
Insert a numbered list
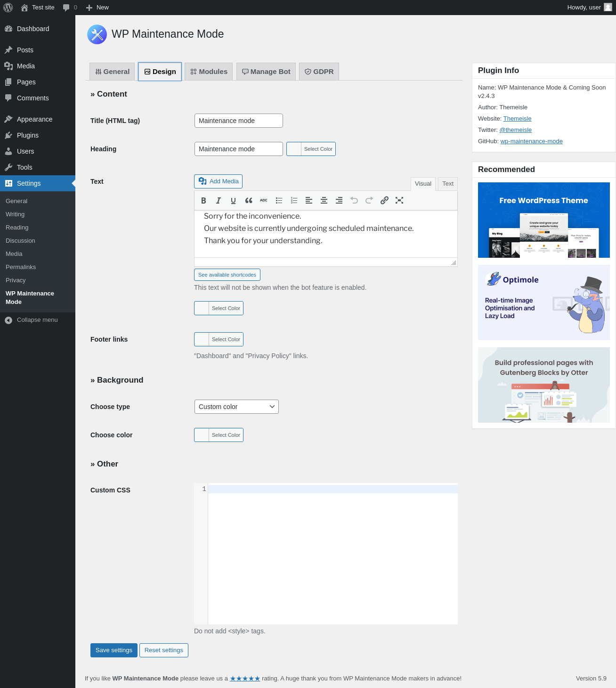(294, 200)
